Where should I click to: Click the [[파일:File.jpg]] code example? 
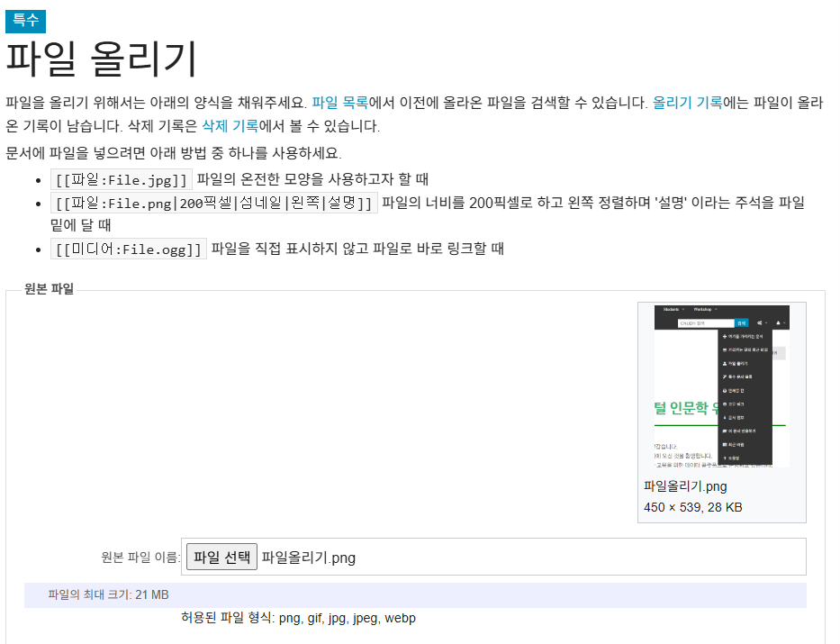pyautogui.click(x=121, y=179)
